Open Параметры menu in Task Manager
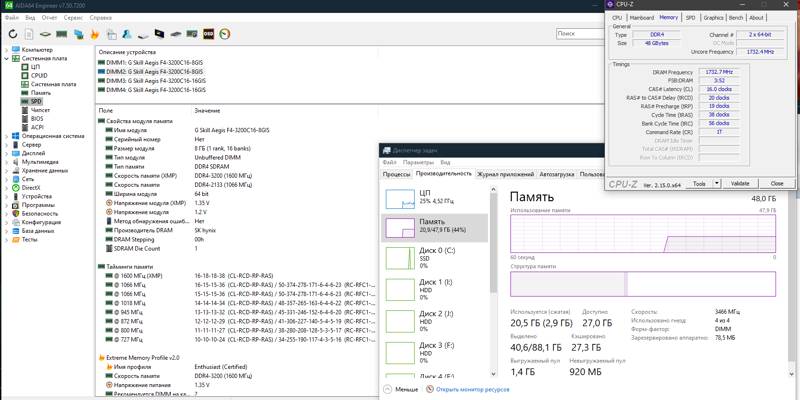This screenshot has width=800, height=400. point(418,162)
